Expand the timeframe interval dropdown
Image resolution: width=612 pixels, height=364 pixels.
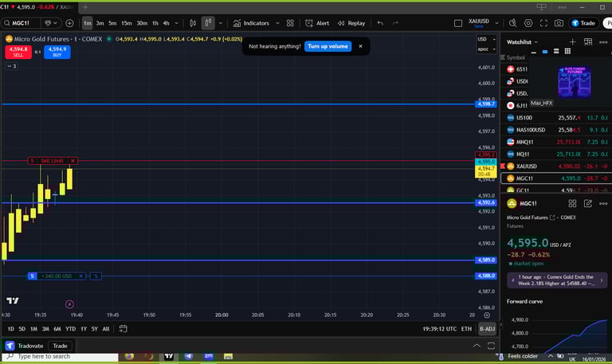[x=176, y=23]
